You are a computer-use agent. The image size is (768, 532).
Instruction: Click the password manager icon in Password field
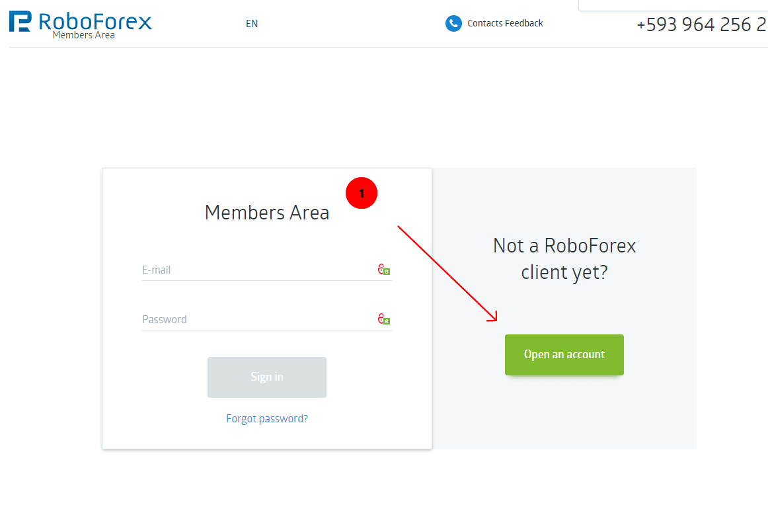click(x=383, y=319)
